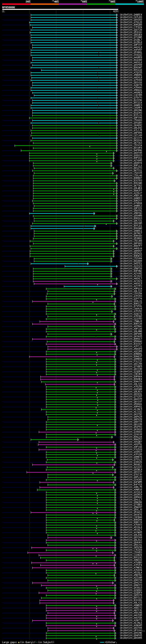Click the UniRef100_B9RN97 label
The height and width of the screenshot is (644, 146).
pyautogui.click(x=131, y=178)
